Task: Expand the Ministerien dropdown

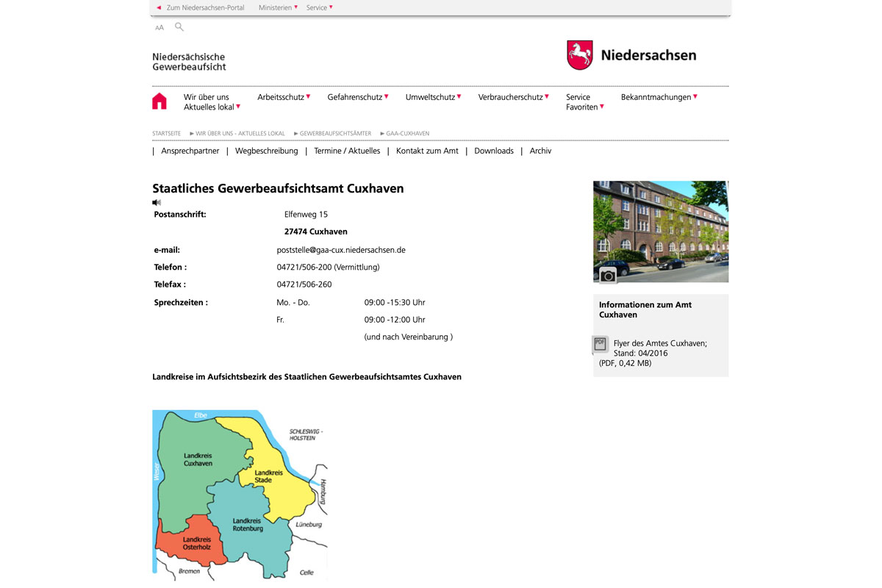Action: [278, 7]
